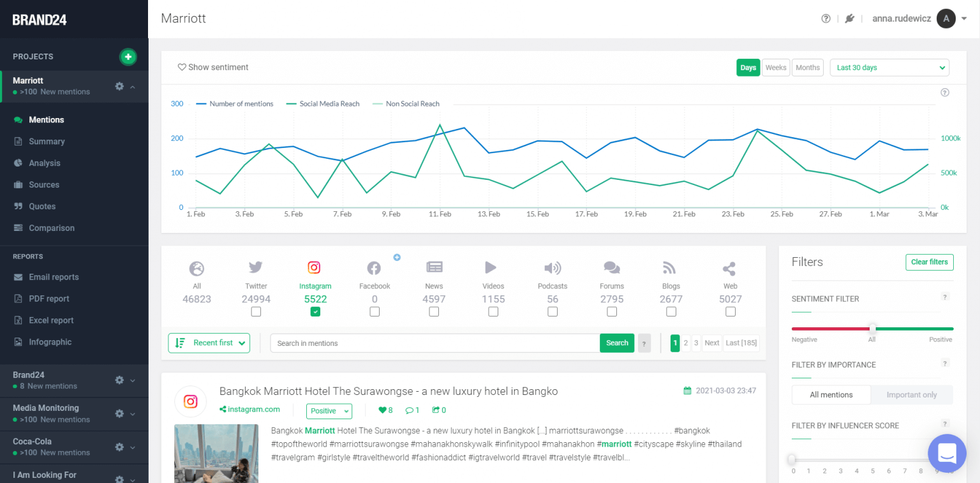Uncheck the Instagram source checkbox

[315, 311]
